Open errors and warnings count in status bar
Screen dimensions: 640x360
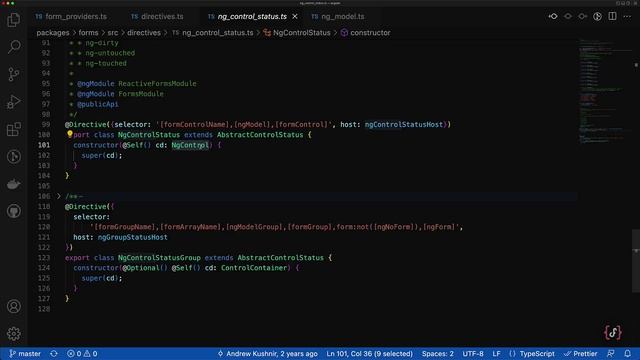coord(82,353)
